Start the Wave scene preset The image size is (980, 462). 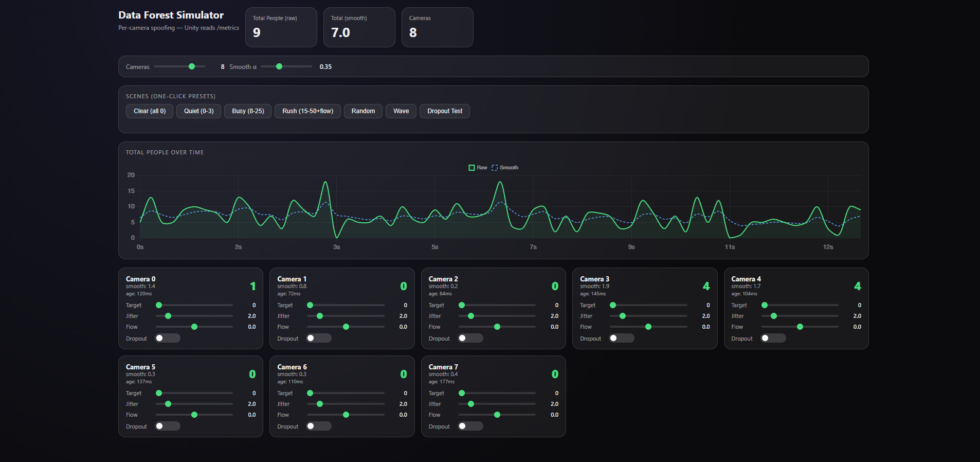click(401, 111)
